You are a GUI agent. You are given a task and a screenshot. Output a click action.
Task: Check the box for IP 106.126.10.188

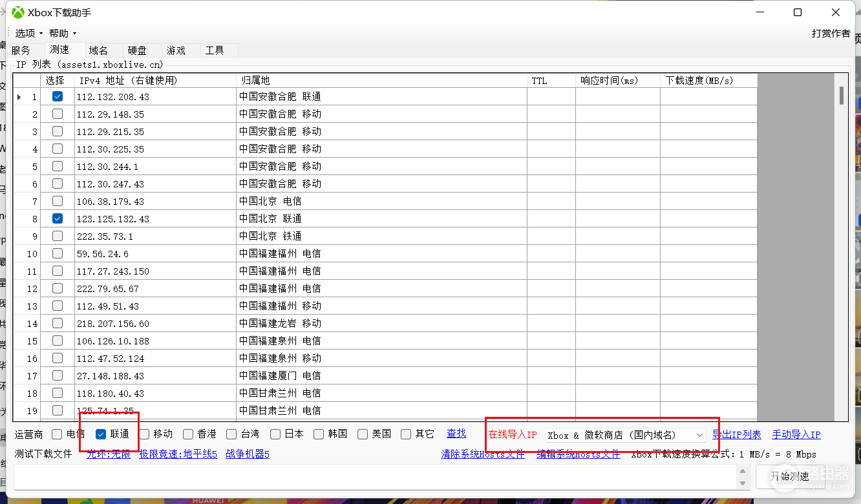[58, 341]
